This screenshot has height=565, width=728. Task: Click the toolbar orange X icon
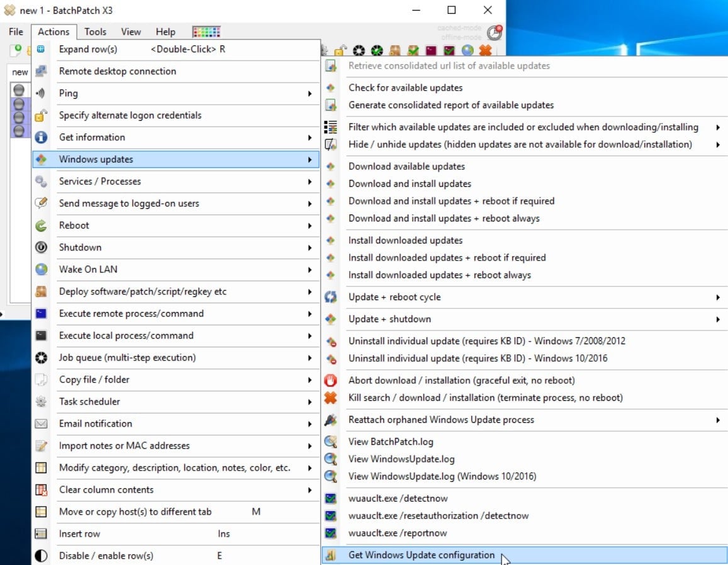tap(485, 50)
